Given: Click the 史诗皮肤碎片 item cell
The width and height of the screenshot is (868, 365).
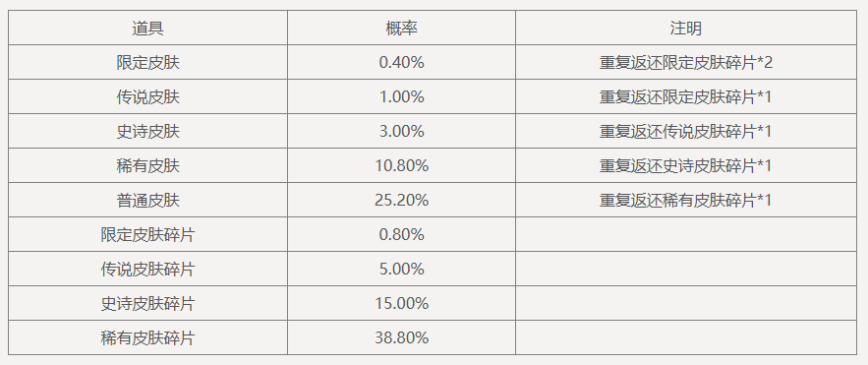Looking at the screenshot, I should tap(147, 303).
